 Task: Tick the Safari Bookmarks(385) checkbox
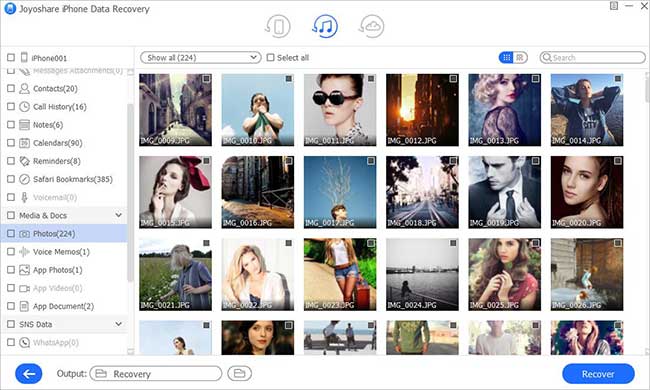click(x=11, y=179)
